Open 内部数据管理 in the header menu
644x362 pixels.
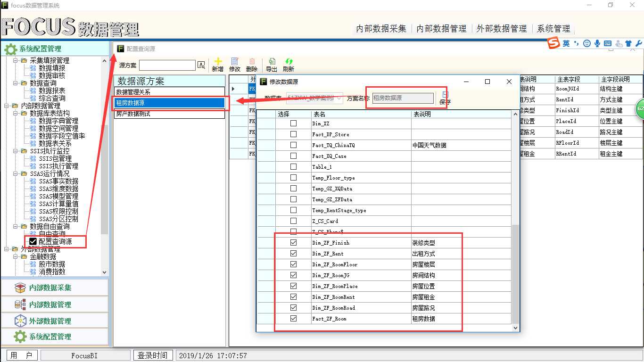click(x=441, y=29)
